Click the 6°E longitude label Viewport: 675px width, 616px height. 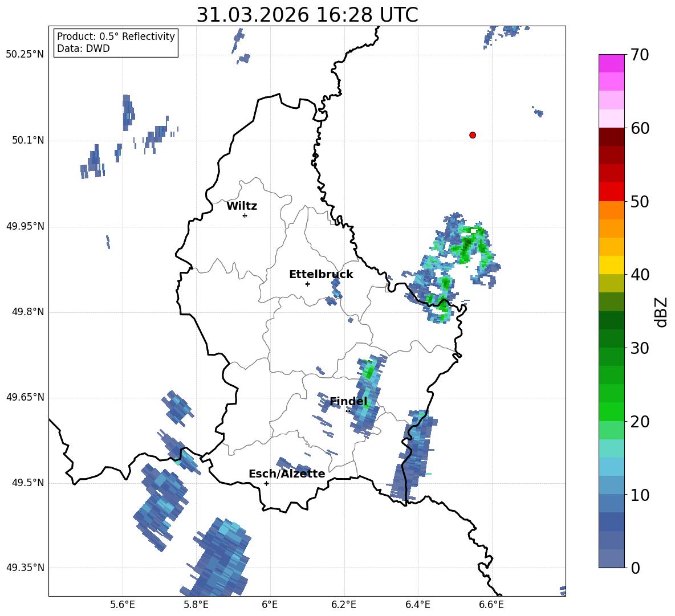270,605
